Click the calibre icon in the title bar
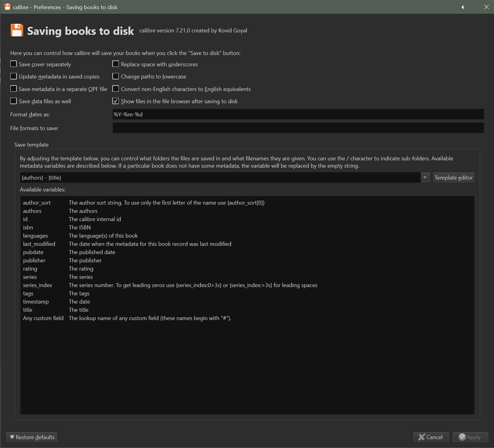The image size is (494, 448). [7, 7]
